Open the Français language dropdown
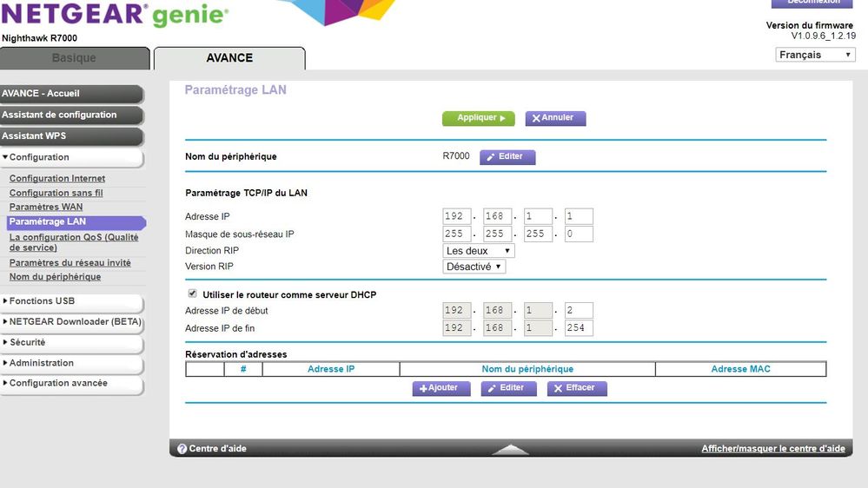This screenshot has width=868, height=488. click(815, 55)
